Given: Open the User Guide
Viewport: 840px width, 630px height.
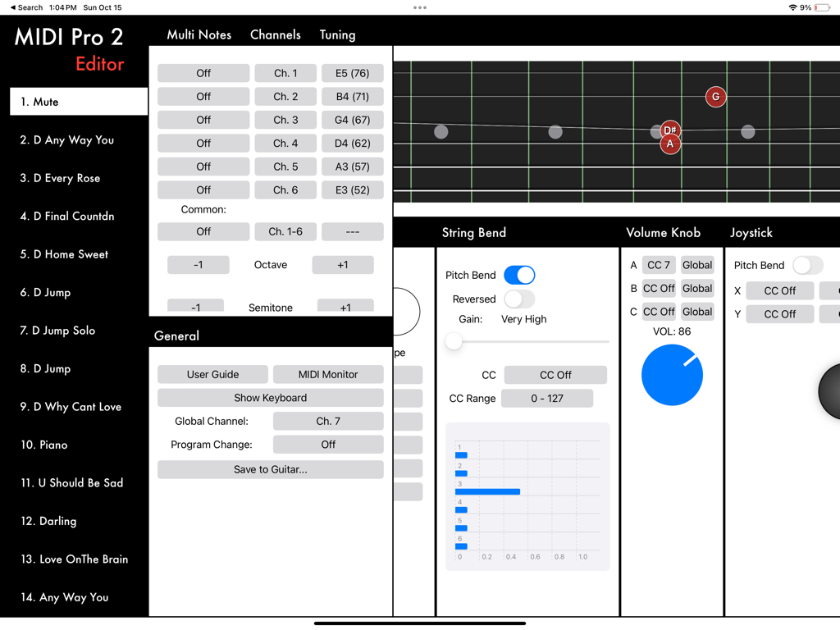Looking at the screenshot, I should click(x=212, y=374).
